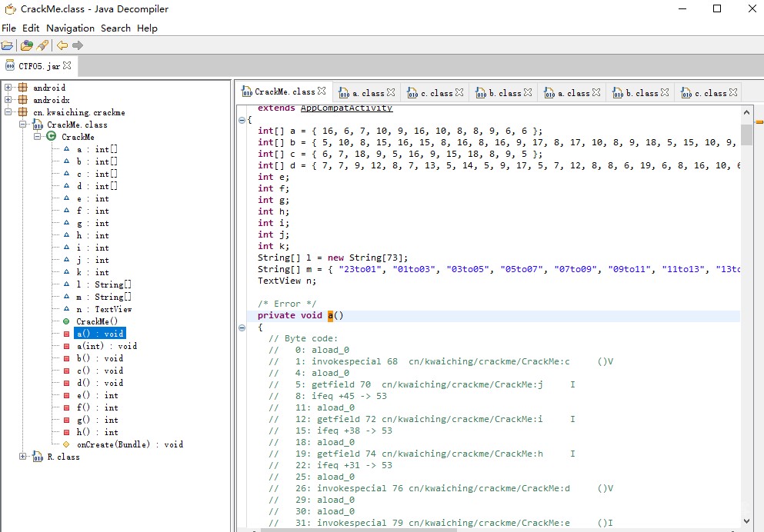Collapse the a() method code fold
The width and height of the screenshot is (764, 532).
241,328
